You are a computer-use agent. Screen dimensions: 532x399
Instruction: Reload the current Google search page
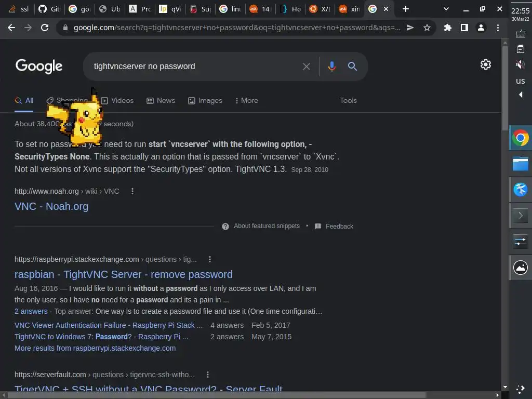tap(45, 28)
